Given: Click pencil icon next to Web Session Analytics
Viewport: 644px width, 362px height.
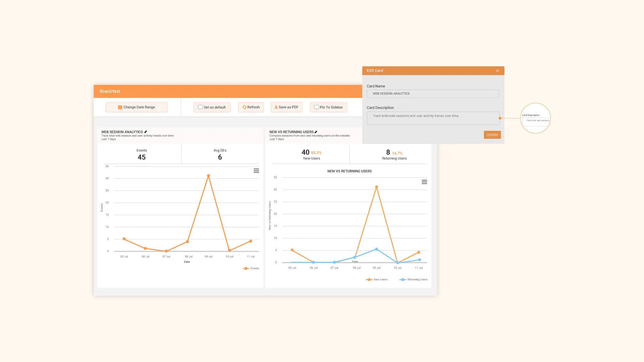Looking at the screenshot, I should click(x=146, y=132).
